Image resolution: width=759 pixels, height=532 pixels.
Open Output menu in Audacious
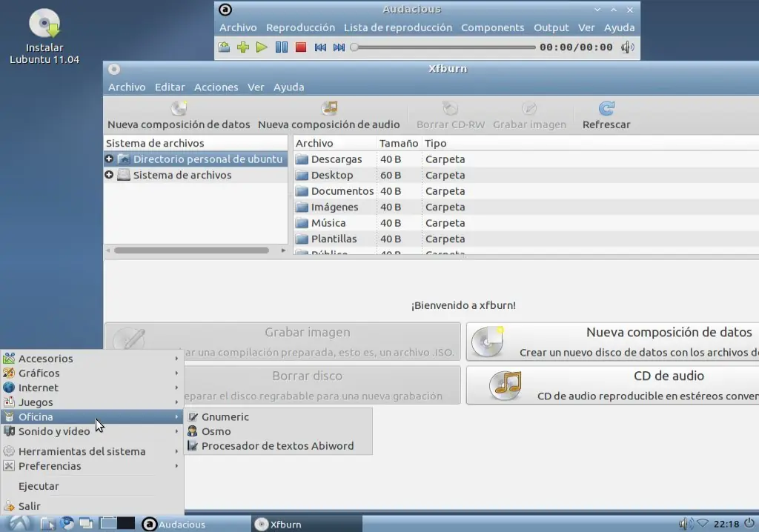pos(551,27)
